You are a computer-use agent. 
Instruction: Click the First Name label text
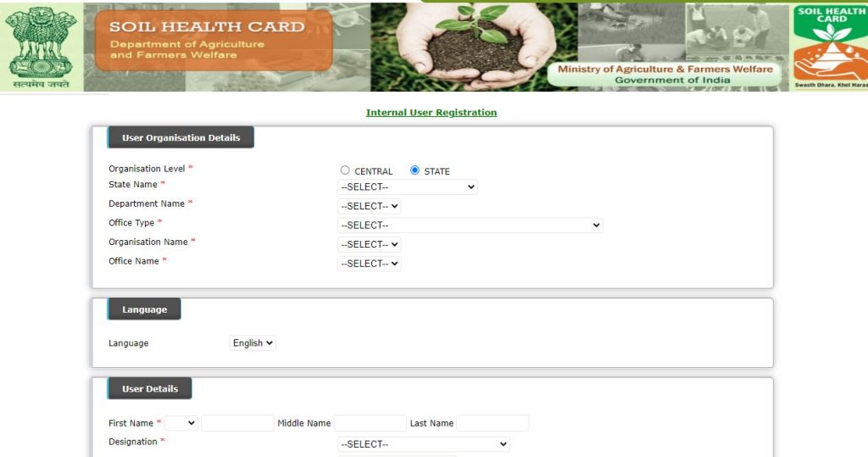pos(131,423)
